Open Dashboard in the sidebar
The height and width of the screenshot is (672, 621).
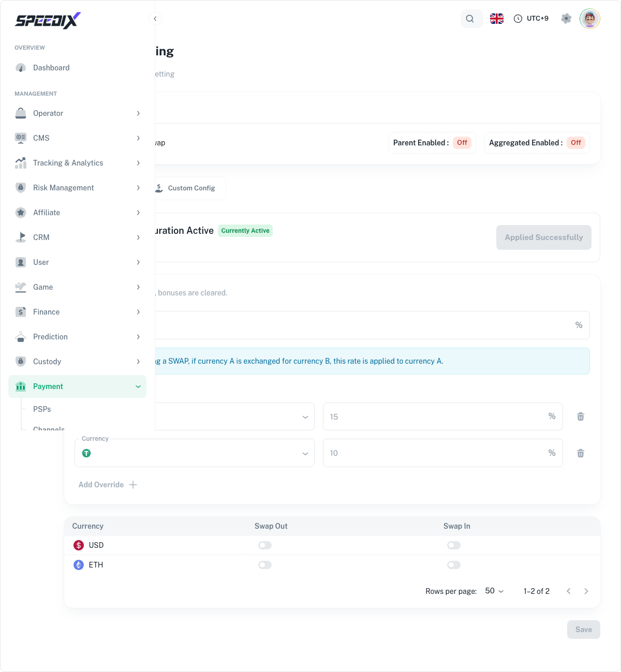78,68
